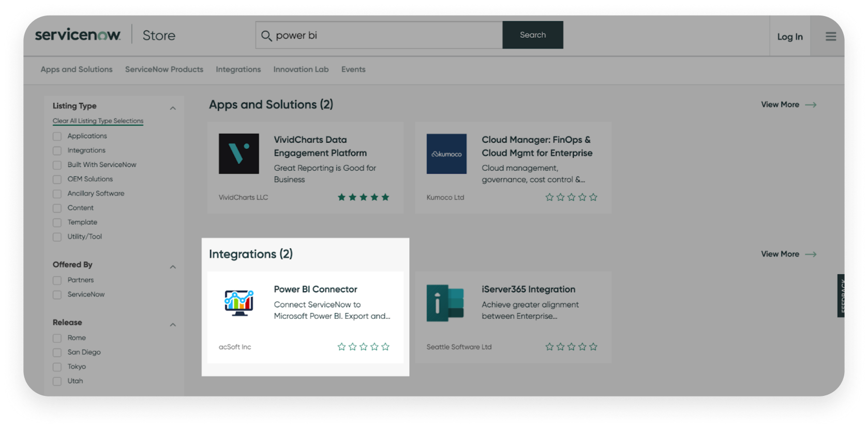Screen dimensions: 868x428
Task: Click the VividCharts app logo
Action: coord(239,154)
